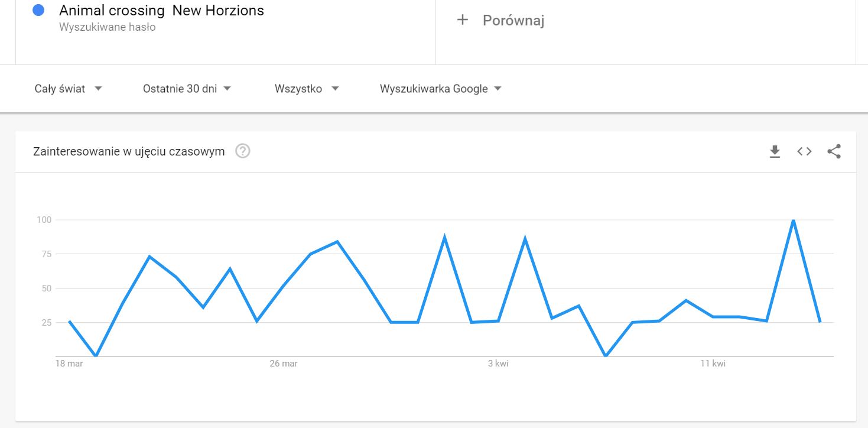The height and width of the screenshot is (428, 868).
Task: Click the 26 mar date label
Action: (x=284, y=364)
